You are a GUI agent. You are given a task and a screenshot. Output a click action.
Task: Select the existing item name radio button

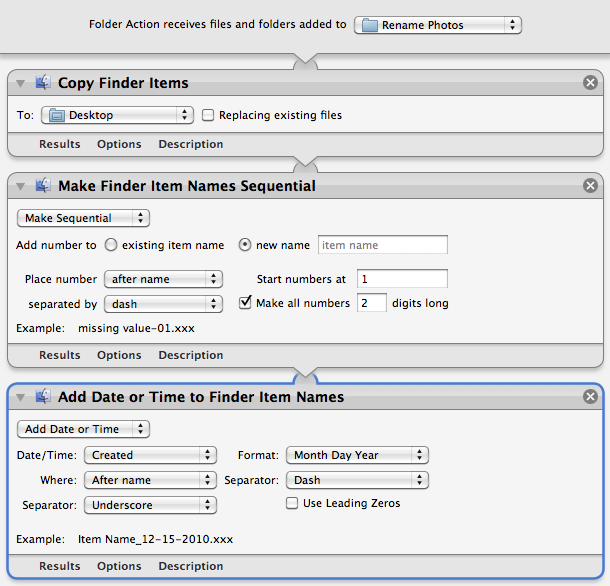(x=111, y=245)
